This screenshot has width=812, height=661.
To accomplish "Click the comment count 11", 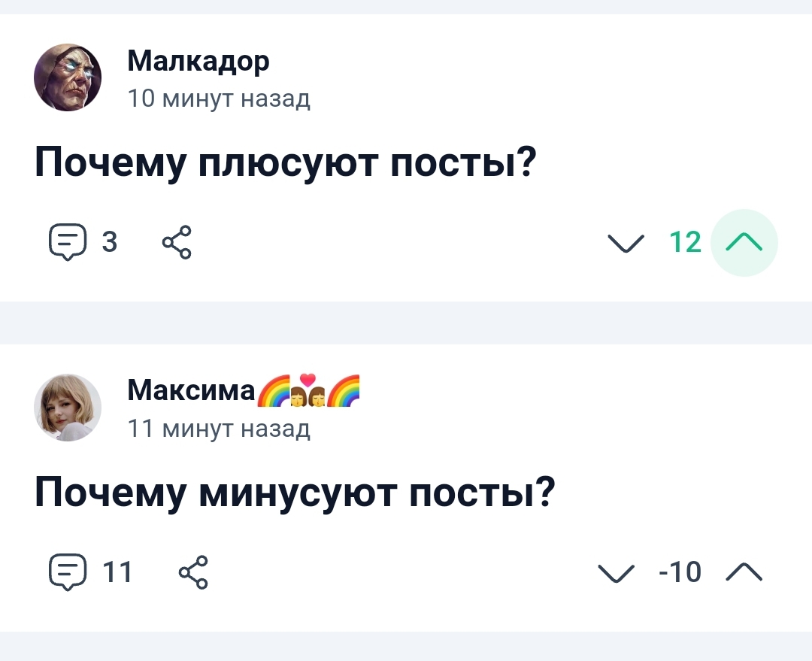I will (x=117, y=572).
